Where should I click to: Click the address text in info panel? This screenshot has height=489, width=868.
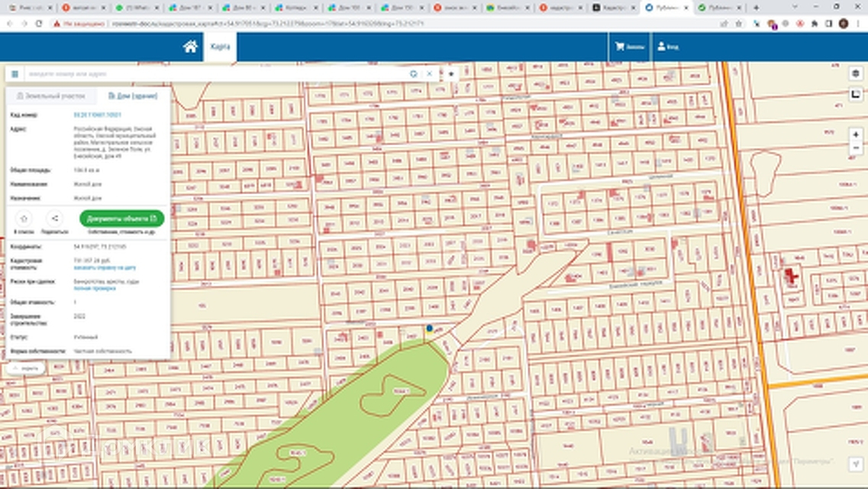click(x=115, y=142)
